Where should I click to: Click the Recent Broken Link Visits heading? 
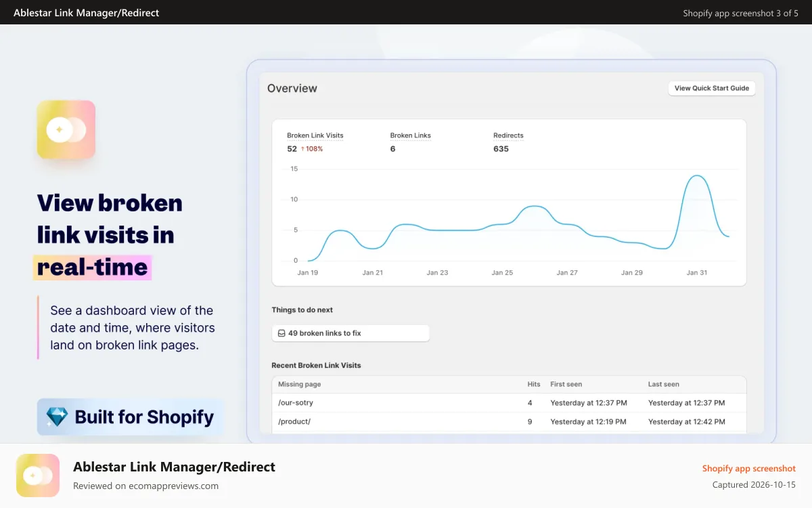click(x=316, y=365)
